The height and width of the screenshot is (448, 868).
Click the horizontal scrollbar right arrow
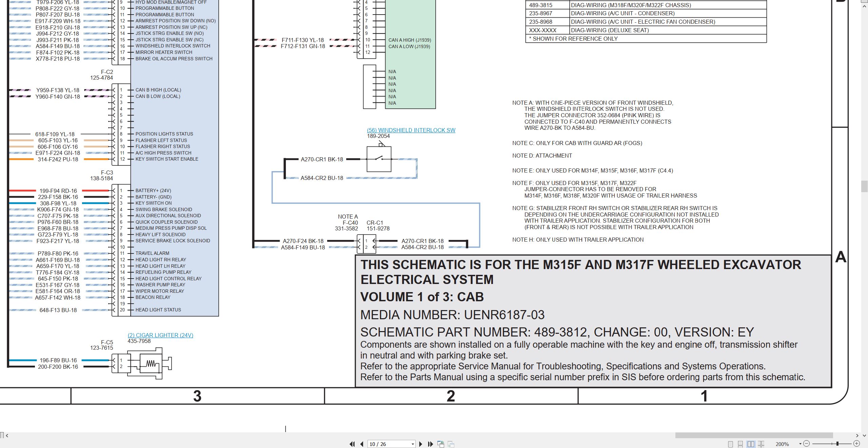pos(857,435)
